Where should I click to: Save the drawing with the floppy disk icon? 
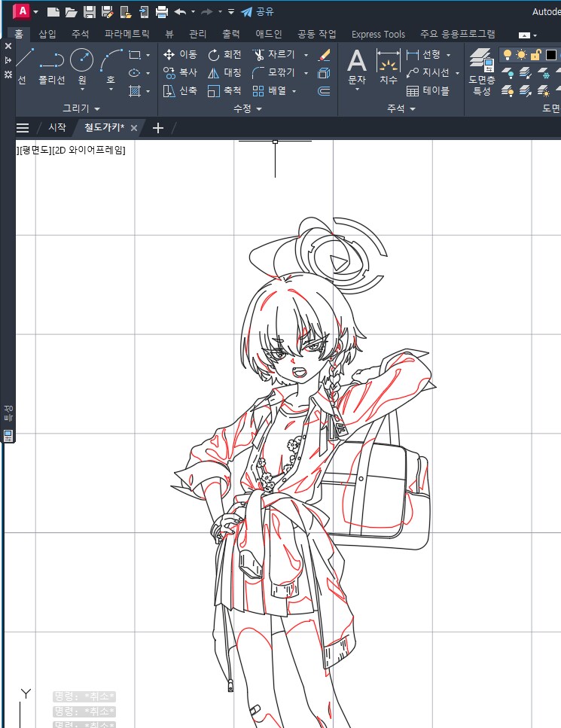coord(89,11)
